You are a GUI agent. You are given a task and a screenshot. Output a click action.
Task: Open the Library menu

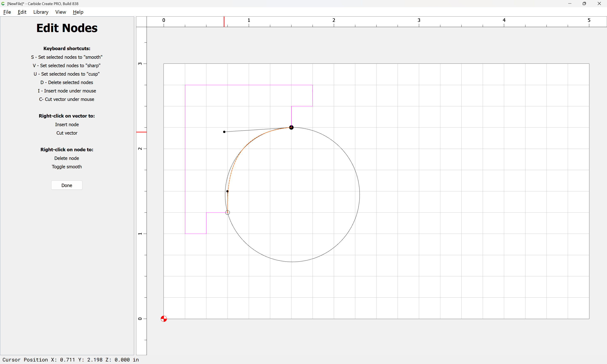pos(41,12)
